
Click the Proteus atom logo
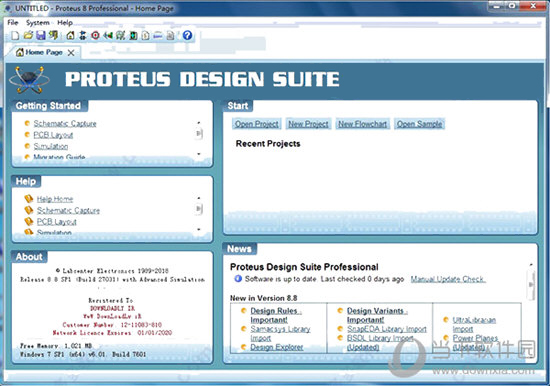tap(29, 80)
